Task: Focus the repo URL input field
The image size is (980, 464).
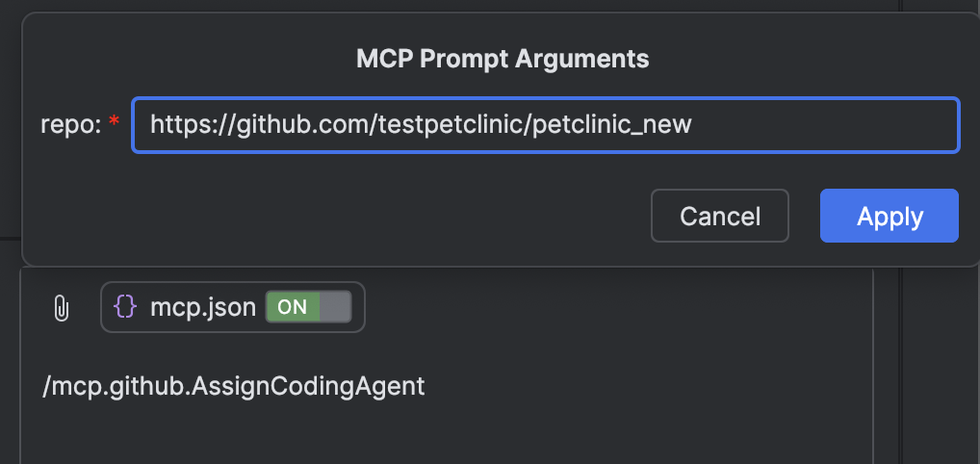Action: (x=546, y=124)
